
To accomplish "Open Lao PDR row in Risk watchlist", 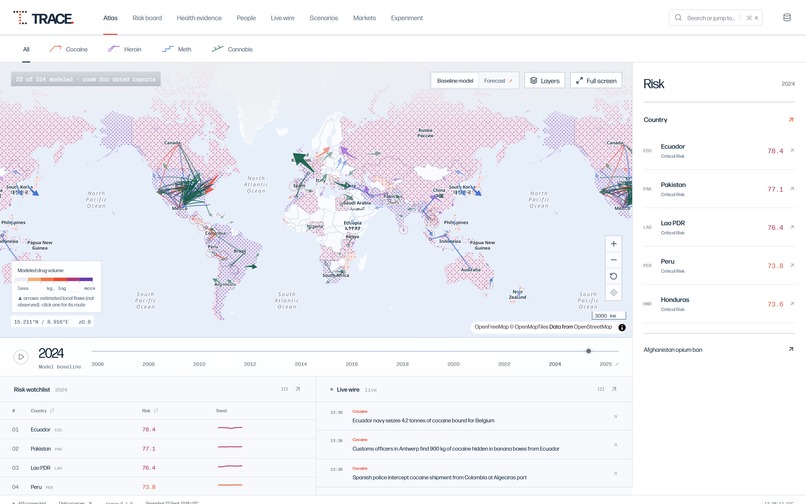I will click(x=158, y=467).
